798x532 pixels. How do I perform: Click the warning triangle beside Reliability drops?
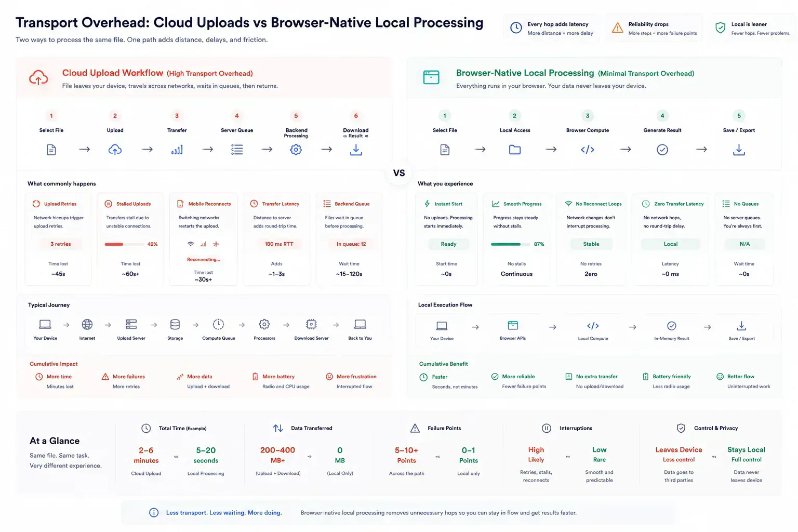click(617, 28)
